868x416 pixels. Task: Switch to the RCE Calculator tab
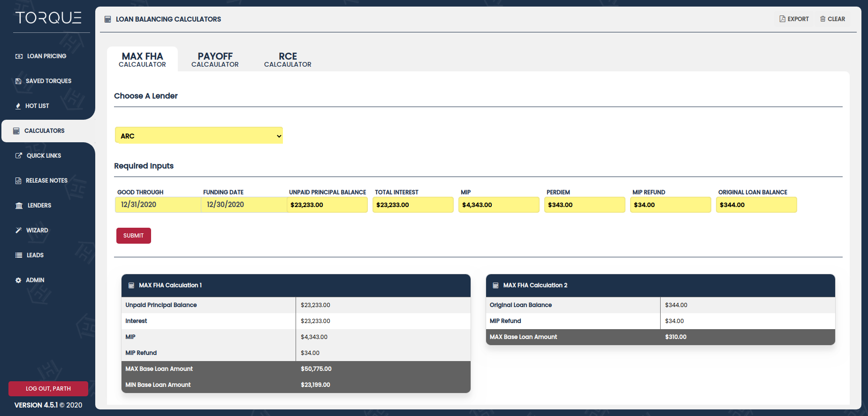click(288, 60)
